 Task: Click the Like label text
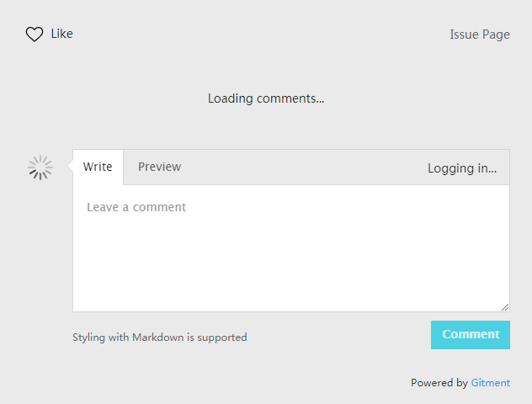click(x=61, y=34)
